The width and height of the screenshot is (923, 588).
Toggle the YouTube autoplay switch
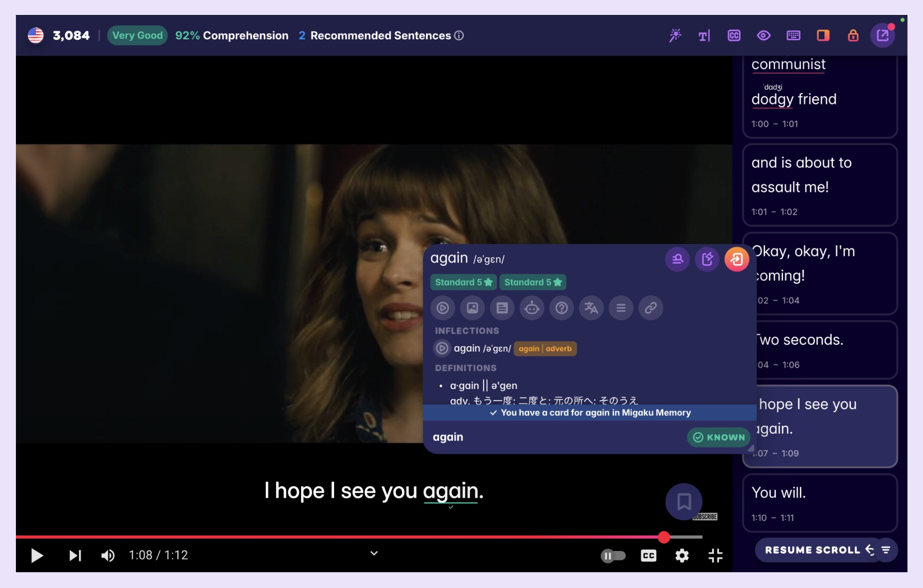(x=613, y=556)
